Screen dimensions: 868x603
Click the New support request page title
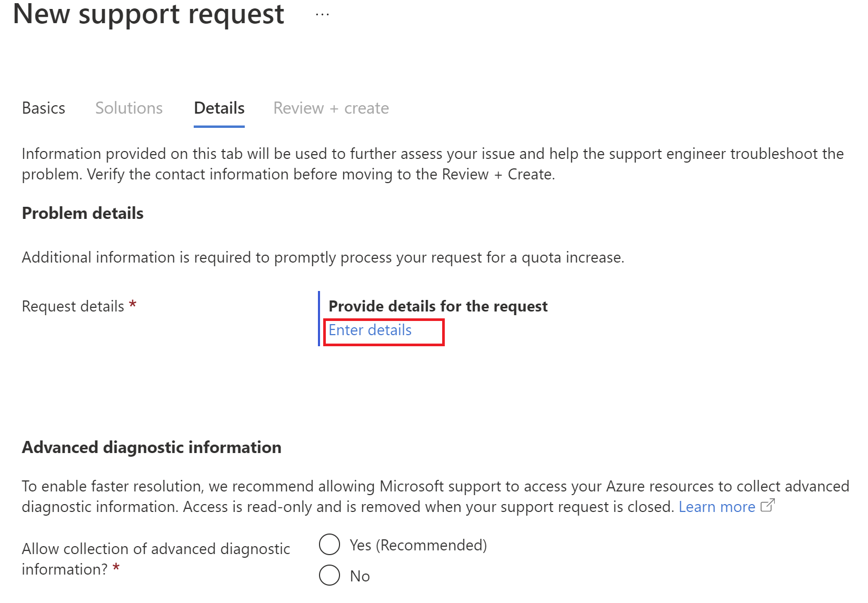(148, 15)
